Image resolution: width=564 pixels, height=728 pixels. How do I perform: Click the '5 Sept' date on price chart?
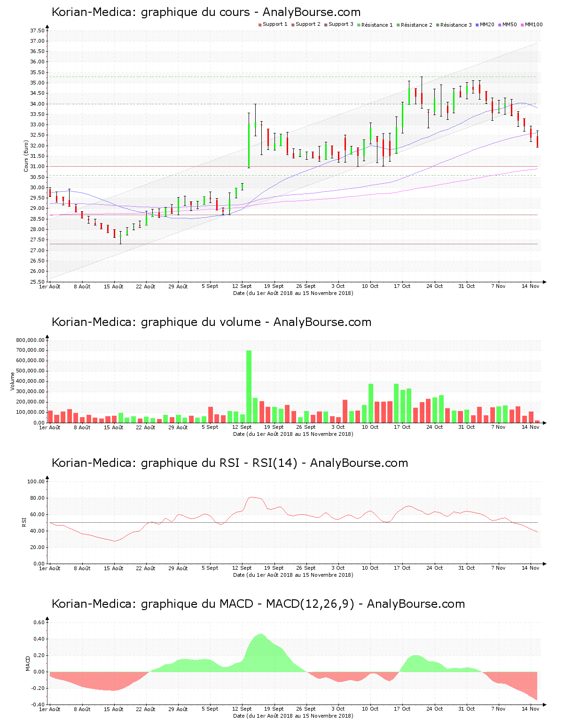coord(210,287)
